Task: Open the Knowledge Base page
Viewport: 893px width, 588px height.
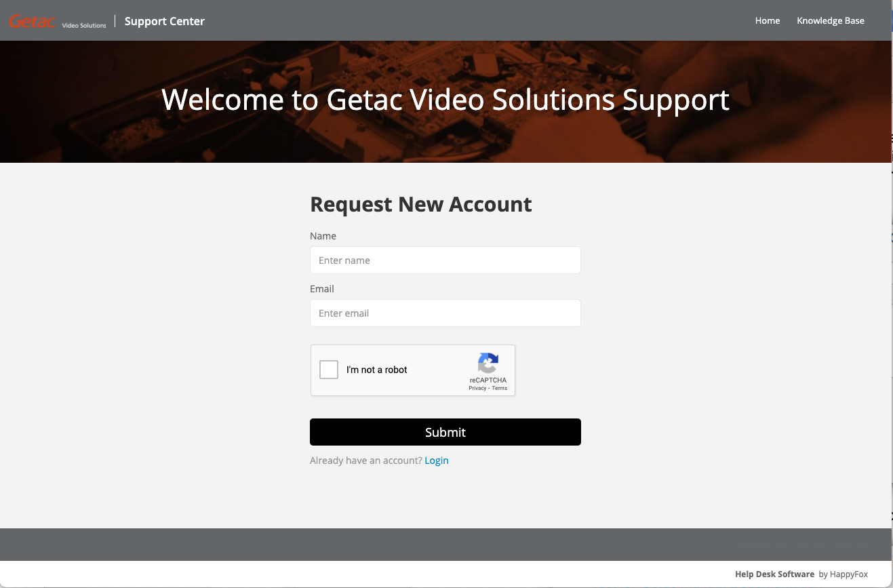Action: coord(831,21)
